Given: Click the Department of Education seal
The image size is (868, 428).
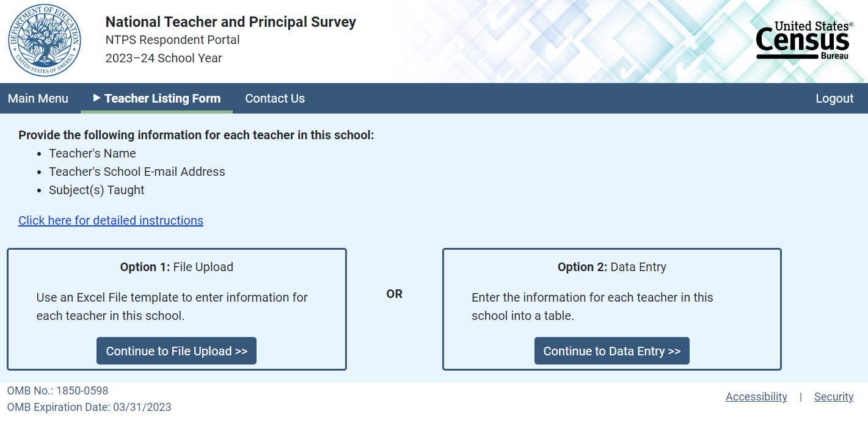Looking at the screenshot, I should 45,41.
